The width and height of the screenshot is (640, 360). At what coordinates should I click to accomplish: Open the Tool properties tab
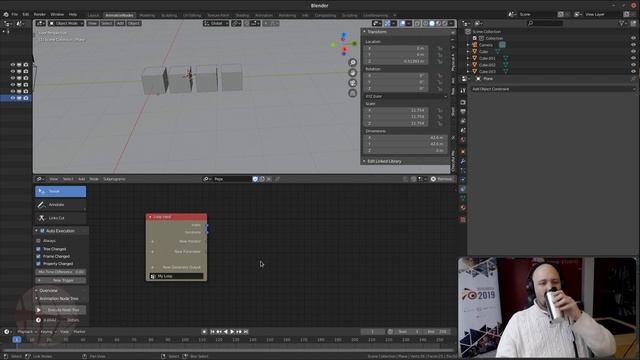463,91
